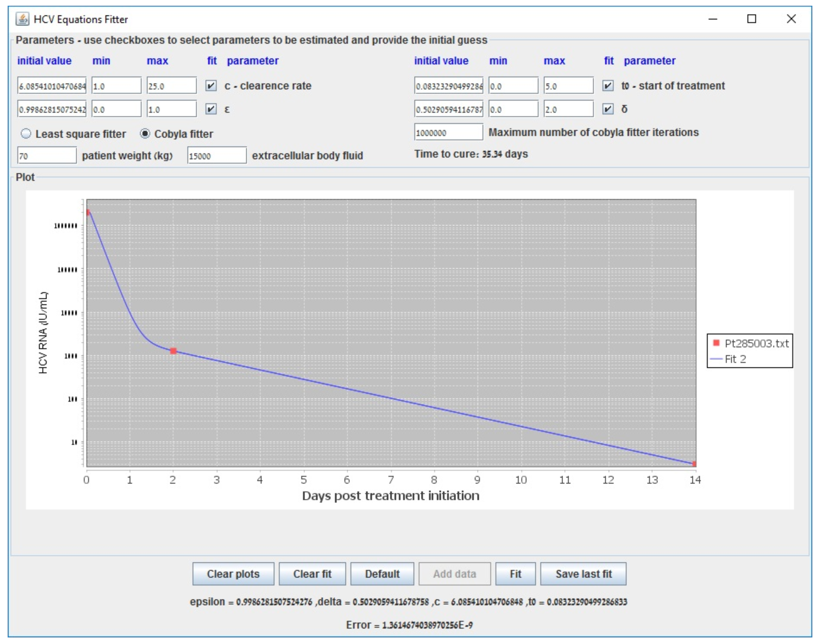Click the Java app icon in title bar
Viewport: 823px width, 644px height.
coord(22,19)
